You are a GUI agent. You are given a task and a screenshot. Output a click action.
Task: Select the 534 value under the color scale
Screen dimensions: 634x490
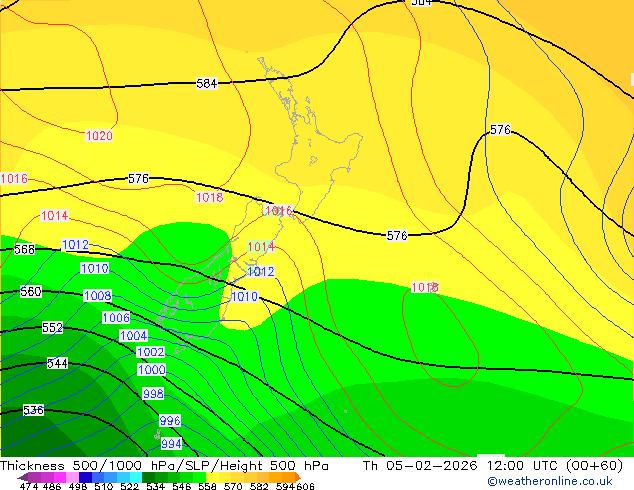tap(155, 486)
